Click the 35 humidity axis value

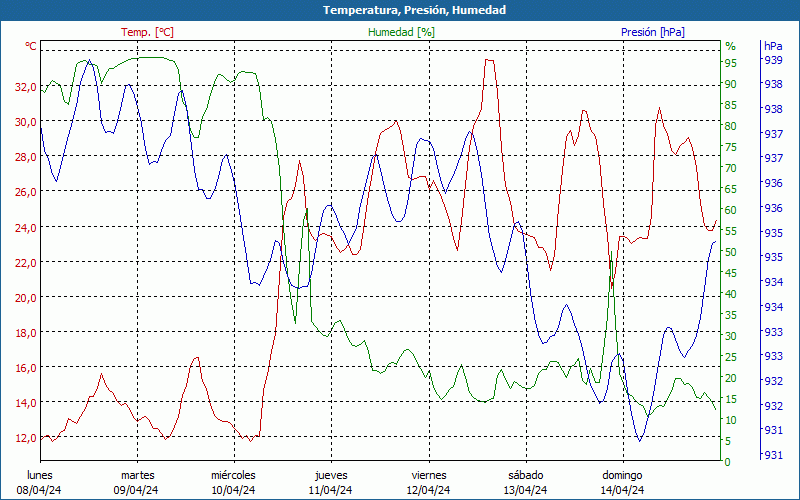click(731, 315)
